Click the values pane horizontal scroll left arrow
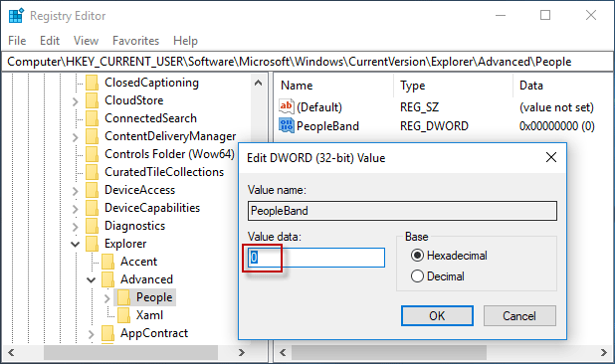The width and height of the screenshot is (615, 364). [x=283, y=352]
